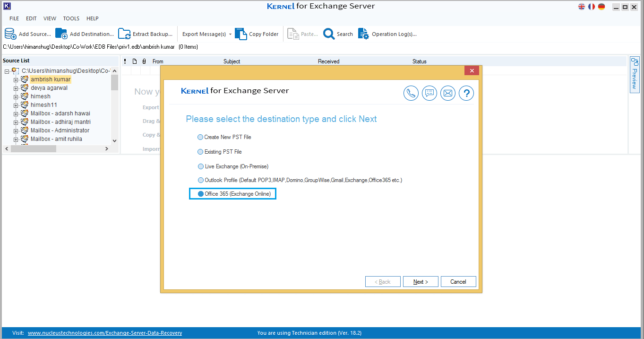The image size is (644, 339).
Task: Click Source List horizontal scrollbar thumb
Action: (x=33, y=148)
